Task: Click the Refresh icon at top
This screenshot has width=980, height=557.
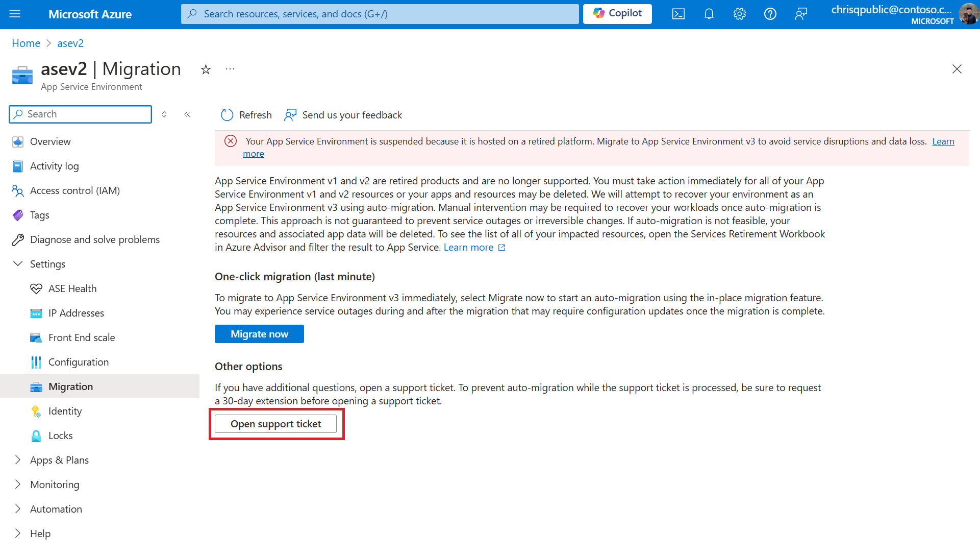Action: 227,115
